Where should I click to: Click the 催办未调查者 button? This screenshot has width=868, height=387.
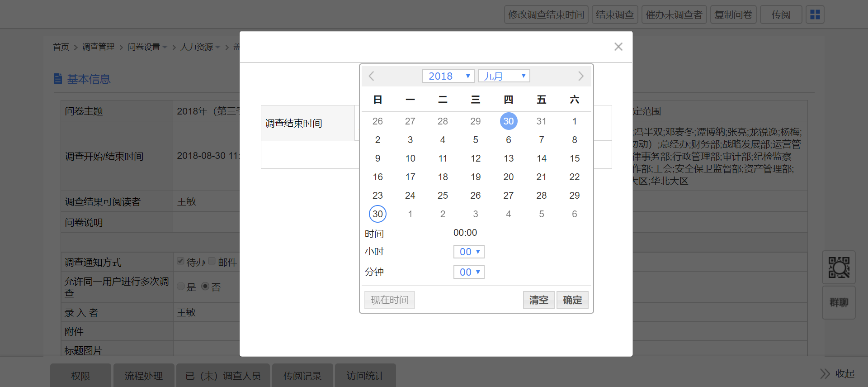click(674, 14)
